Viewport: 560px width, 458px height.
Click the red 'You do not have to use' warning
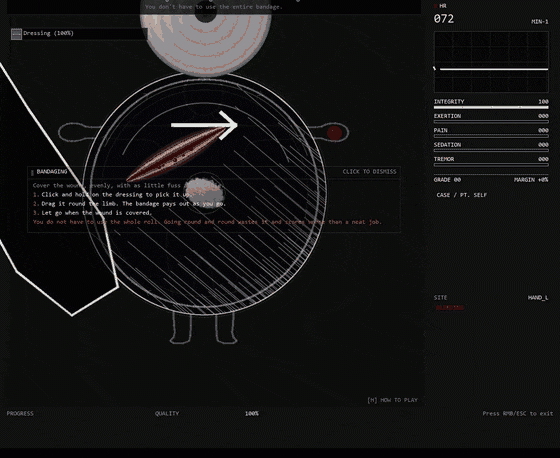[x=207, y=222]
